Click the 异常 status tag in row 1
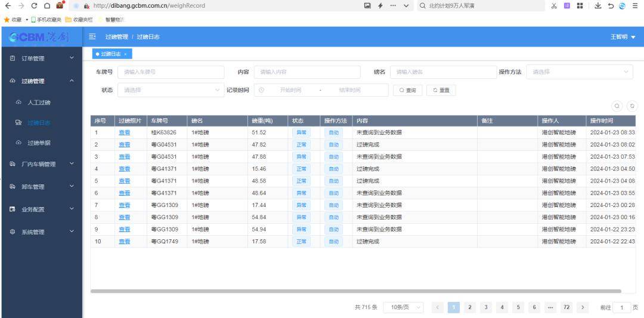The height and width of the screenshot is (318, 644). [301, 132]
